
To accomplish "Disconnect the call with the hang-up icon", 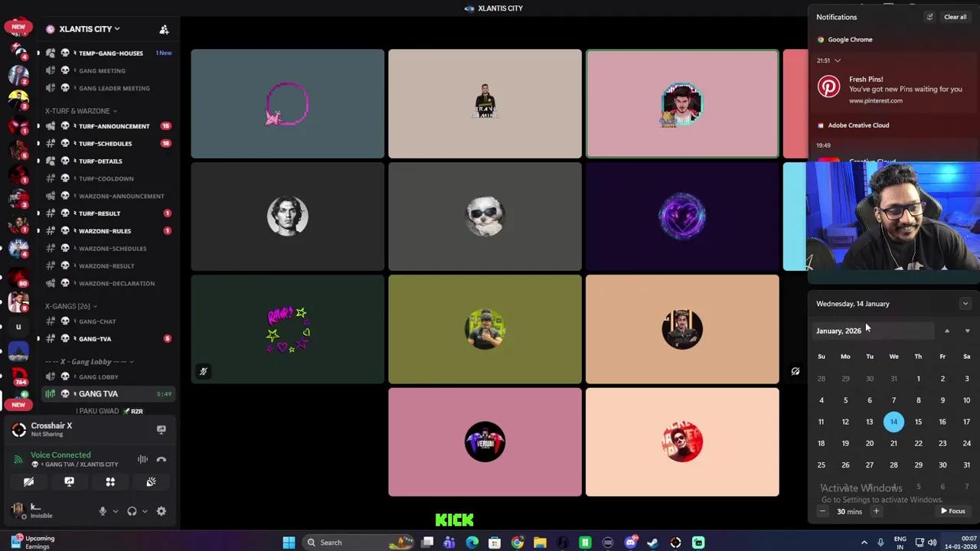I will click(x=162, y=459).
